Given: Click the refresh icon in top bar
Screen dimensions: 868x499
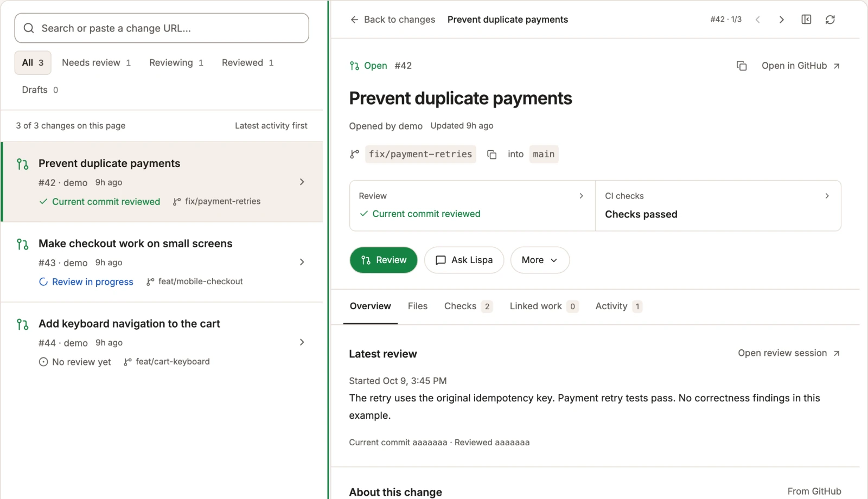Looking at the screenshot, I should tap(830, 20).
